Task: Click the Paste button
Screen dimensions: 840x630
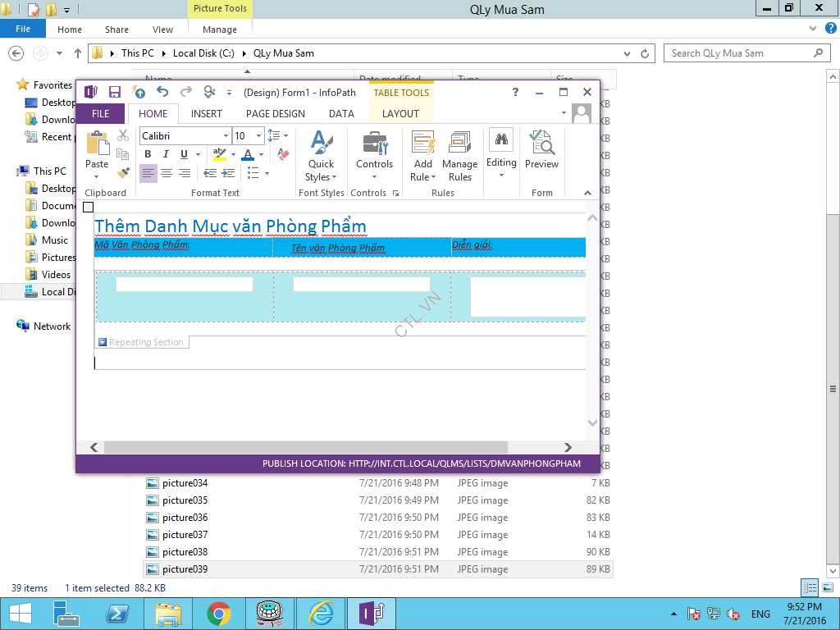Action: pyautogui.click(x=97, y=152)
